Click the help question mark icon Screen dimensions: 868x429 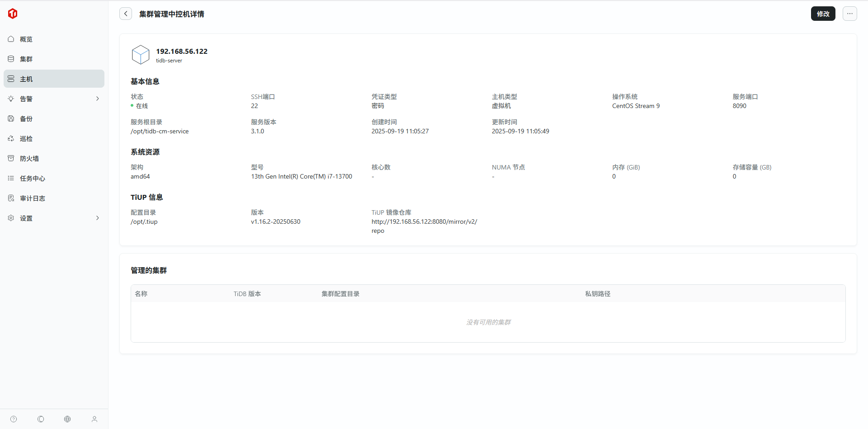coord(14,419)
